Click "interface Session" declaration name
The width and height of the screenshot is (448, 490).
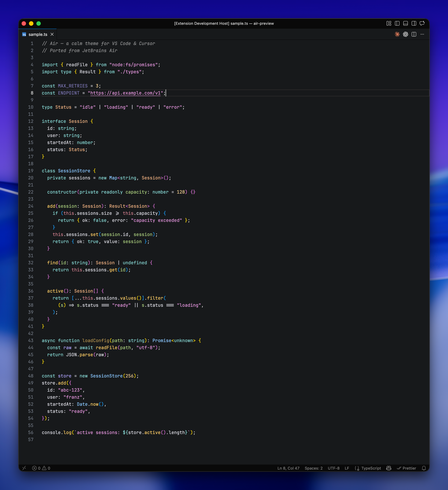tap(78, 121)
